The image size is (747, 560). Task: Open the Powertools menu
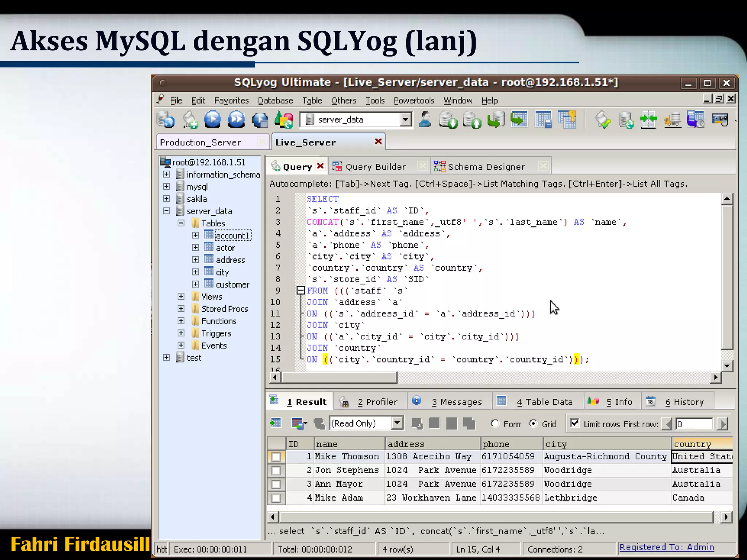[414, 100]
